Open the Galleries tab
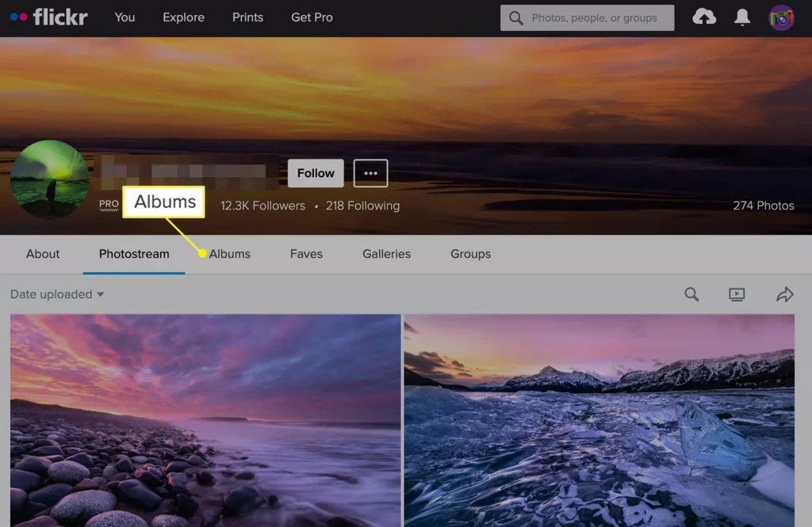This screenshot has width=812, height=527. click(x=386, y=254)
